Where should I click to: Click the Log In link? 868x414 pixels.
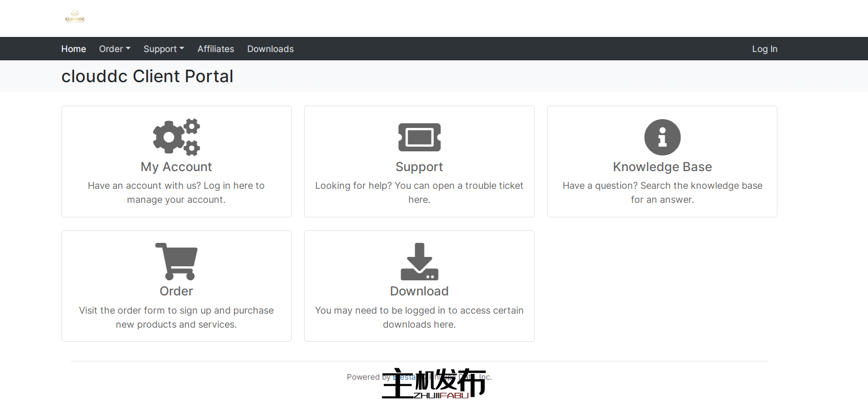pyautogui.click(x=764, y=49)
